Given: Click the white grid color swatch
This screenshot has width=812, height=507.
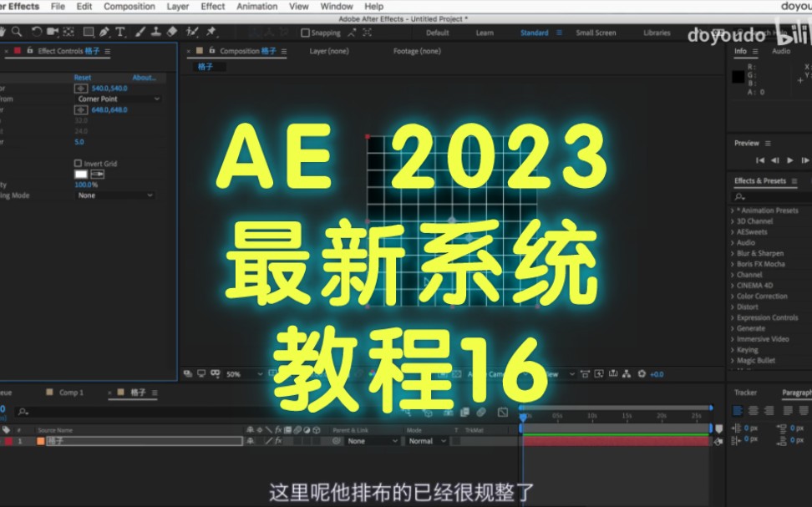Looking at the screenshot, I should 80,174.
